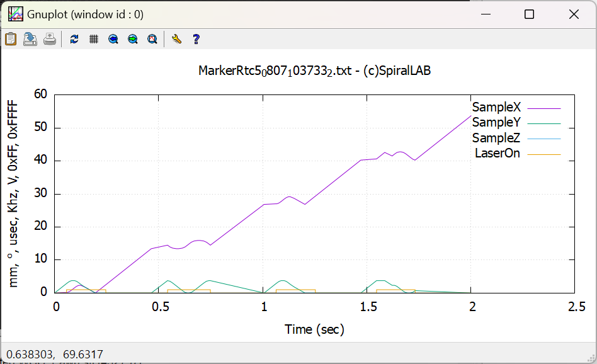The width and height of the screenshot is (597, 364).
Task: Click the Time (sec) axis label
Action: (x=314, y=329)
